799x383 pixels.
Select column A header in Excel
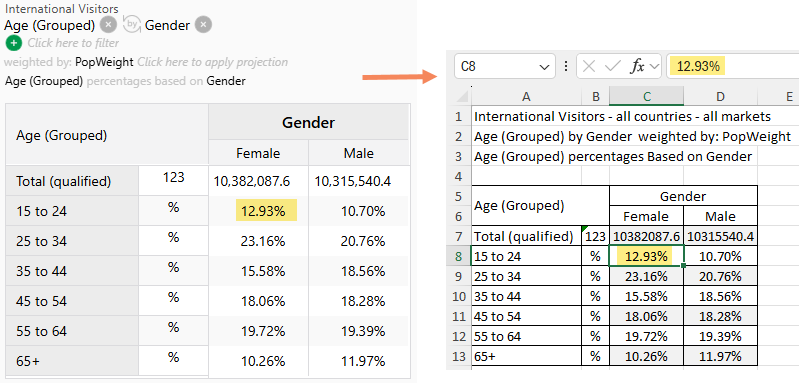tap(526, 97)
